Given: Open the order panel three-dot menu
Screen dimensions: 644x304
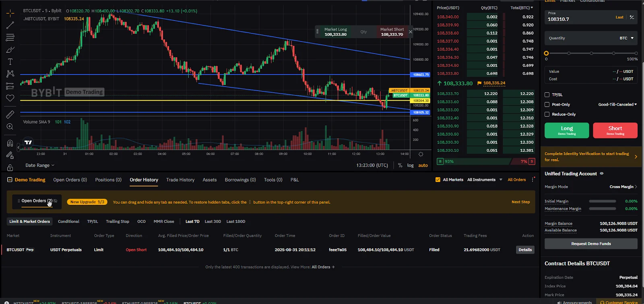Looking at the screenshot, I should coord(533,180).
